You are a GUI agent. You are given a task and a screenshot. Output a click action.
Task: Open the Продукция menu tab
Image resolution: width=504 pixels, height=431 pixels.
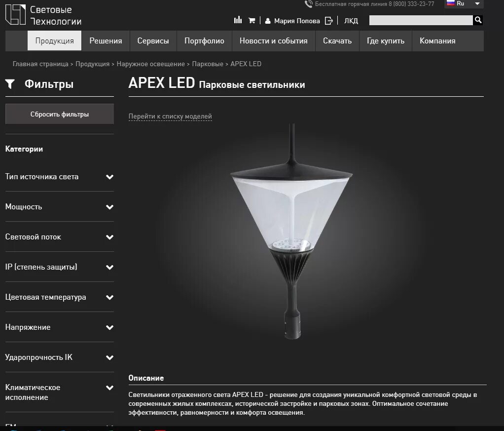pos(55,41)
